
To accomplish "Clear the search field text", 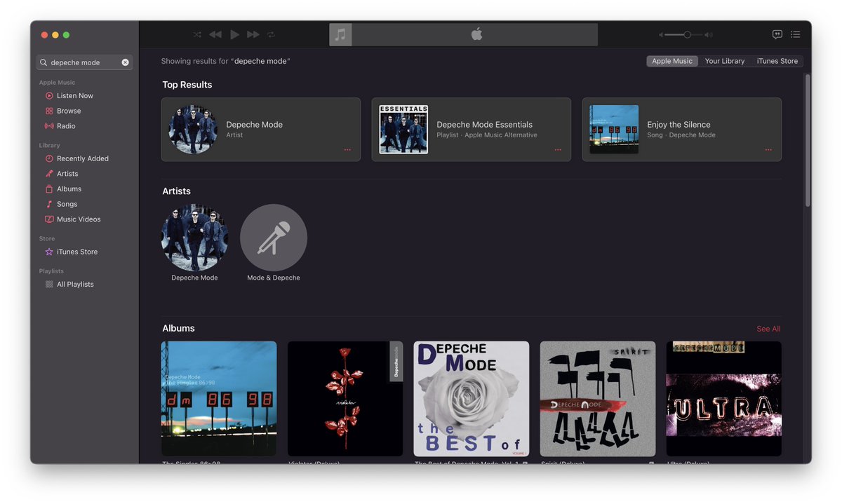I will pyautogui.click(x=126, y=62).
